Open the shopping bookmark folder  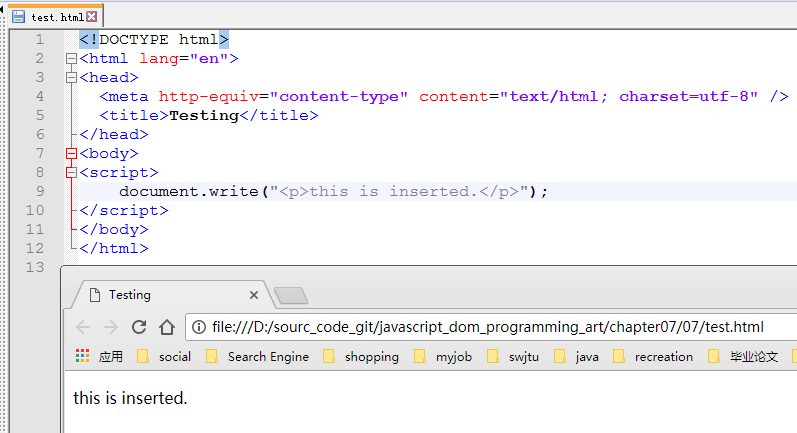coord(361,356)
